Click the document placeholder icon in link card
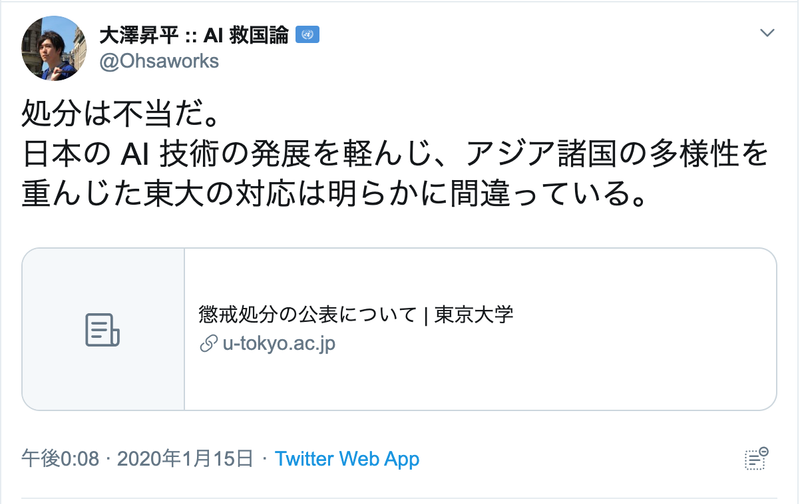 [103, 329]
